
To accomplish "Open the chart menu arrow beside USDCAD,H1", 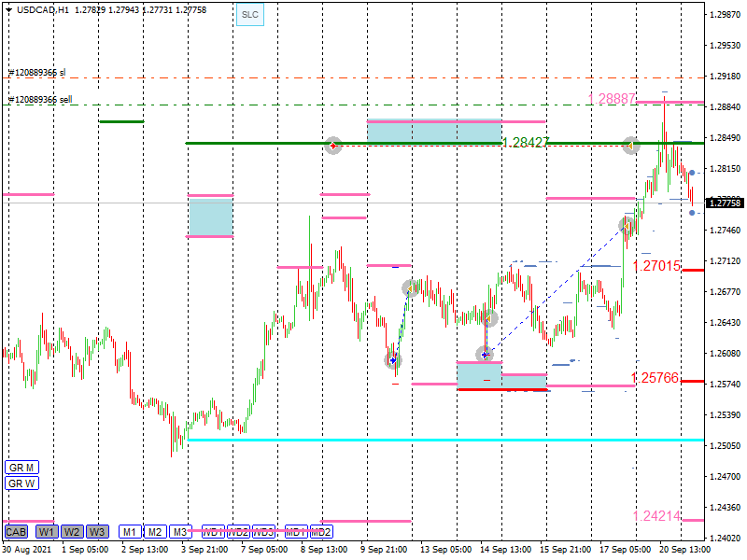I will point(8,9).
